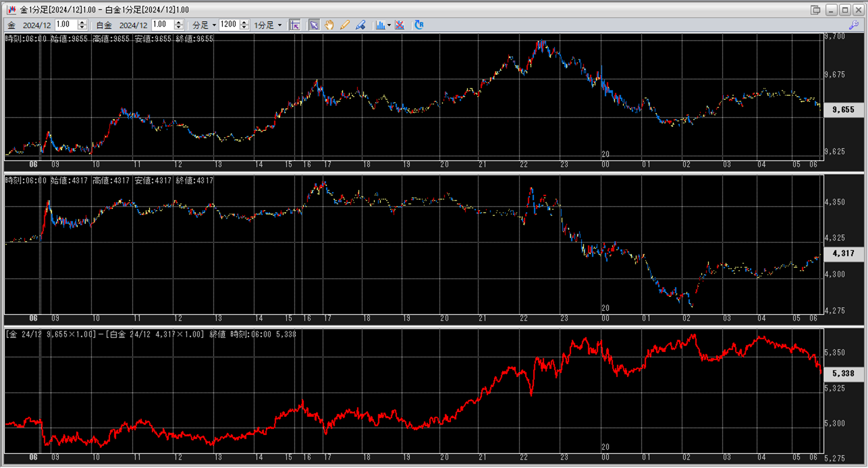Open the 分足 chart type dropdown
Screen dimensions: 868x468
pyautogui.click(x=204, y=25)
